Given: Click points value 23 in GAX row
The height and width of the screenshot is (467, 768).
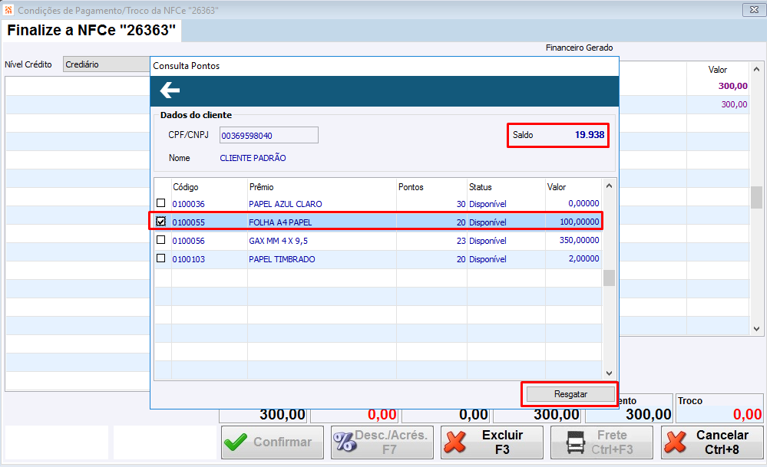Looking at the screenshot, I should pyautogui.click(x=460, y=241).
